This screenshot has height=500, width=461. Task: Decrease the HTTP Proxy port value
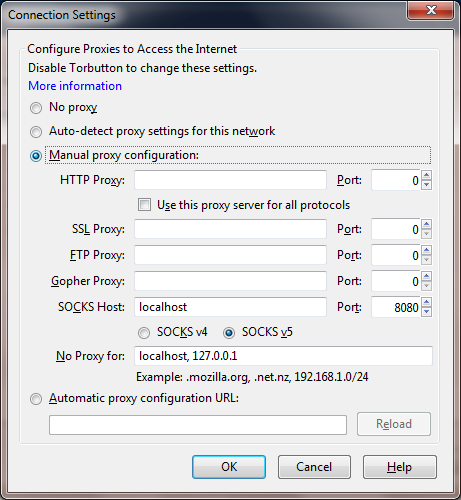point(427,185)
